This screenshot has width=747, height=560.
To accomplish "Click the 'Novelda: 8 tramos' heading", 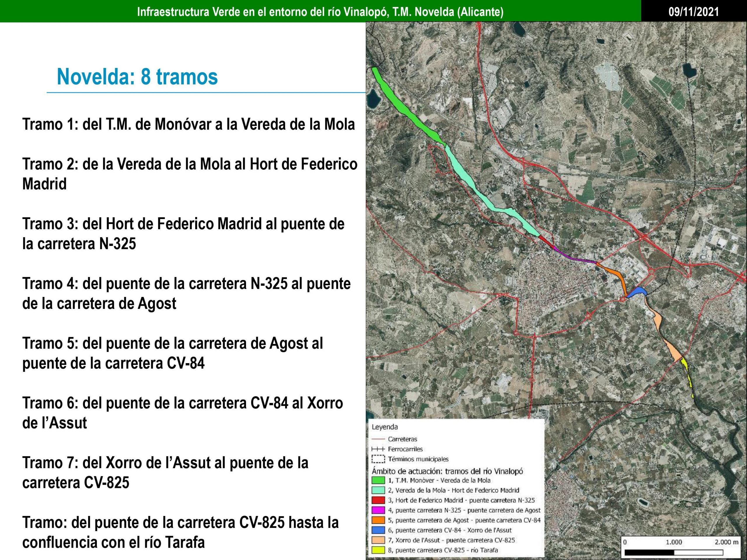I will (x=137, y=77).
